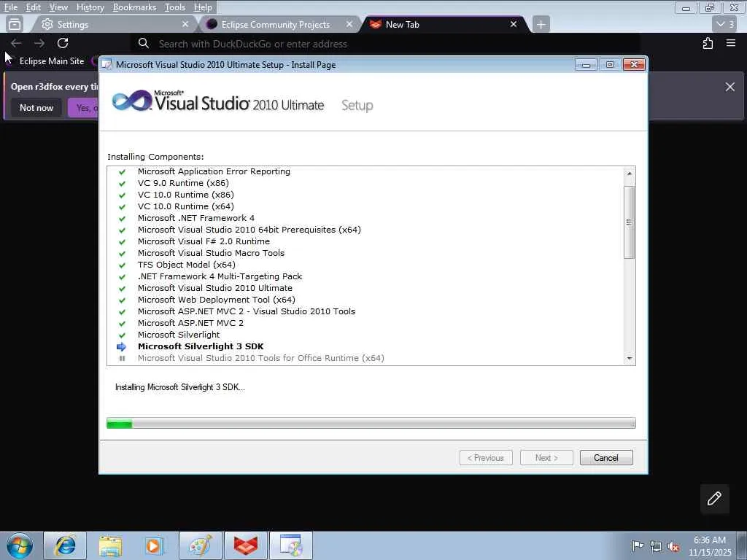This screenshot has width=747, height=560.
Task: Click green checkmark beside VC 10.0 Runtime (x64)
Action: click(122, 206)
